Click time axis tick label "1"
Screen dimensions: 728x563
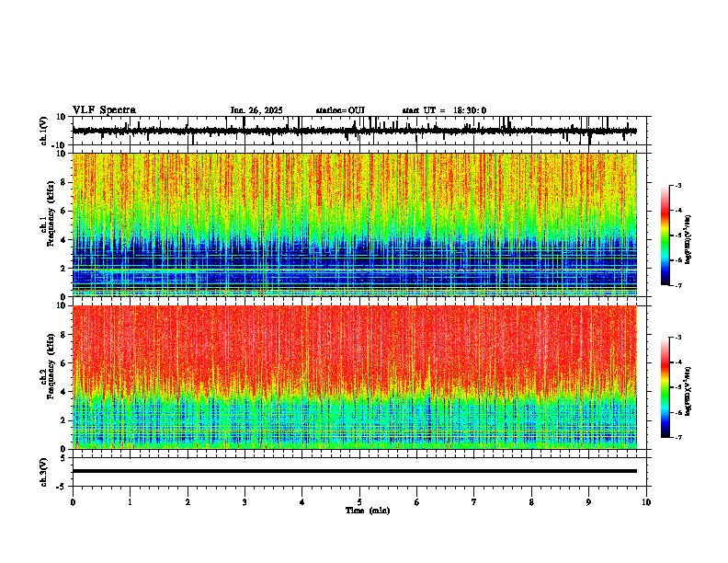point(130,502)
